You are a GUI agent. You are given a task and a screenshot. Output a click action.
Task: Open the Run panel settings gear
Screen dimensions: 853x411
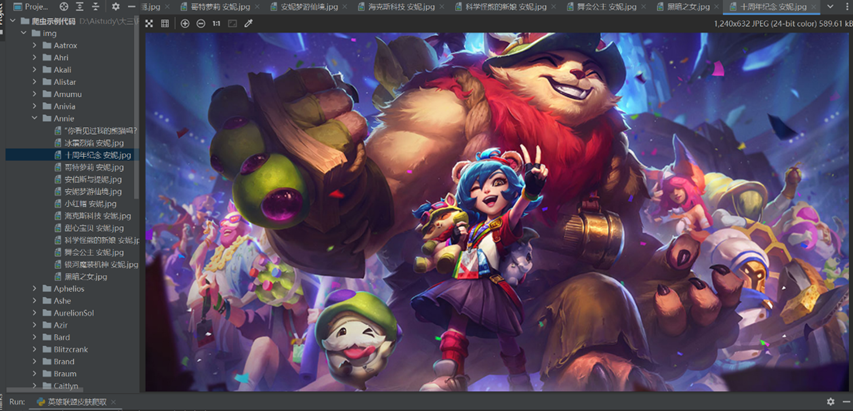coord(830,402)
